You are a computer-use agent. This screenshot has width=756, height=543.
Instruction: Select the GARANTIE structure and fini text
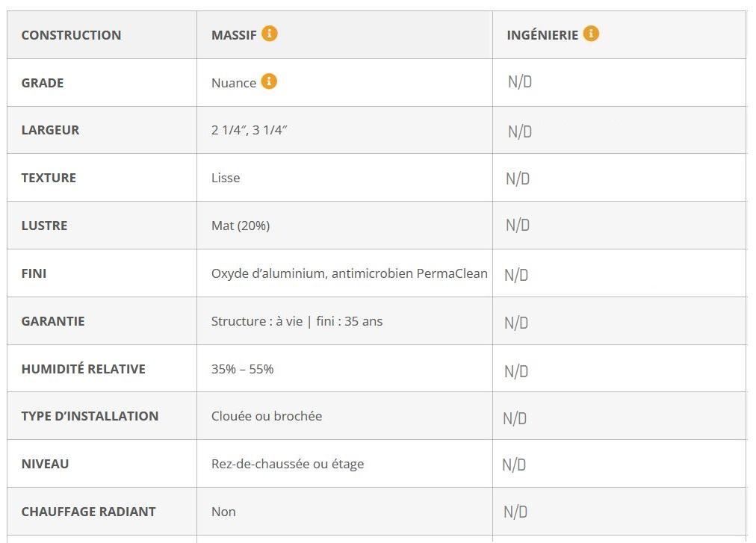297,321
